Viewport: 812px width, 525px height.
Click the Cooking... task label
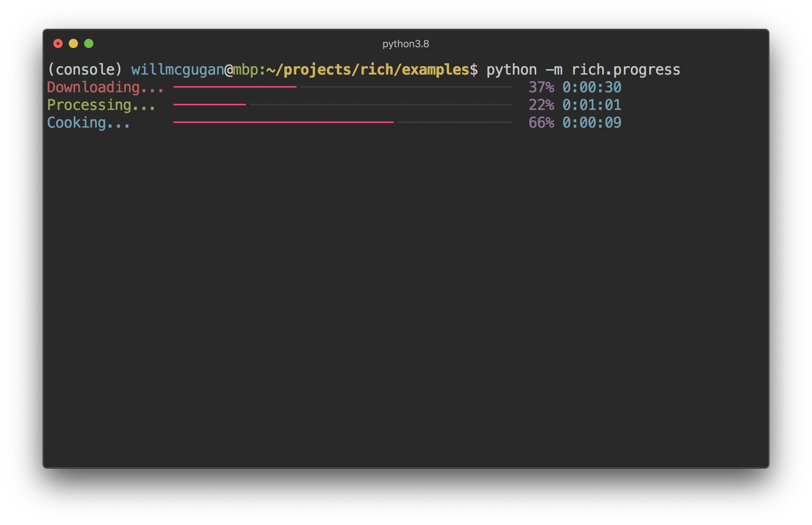(88, 123)
